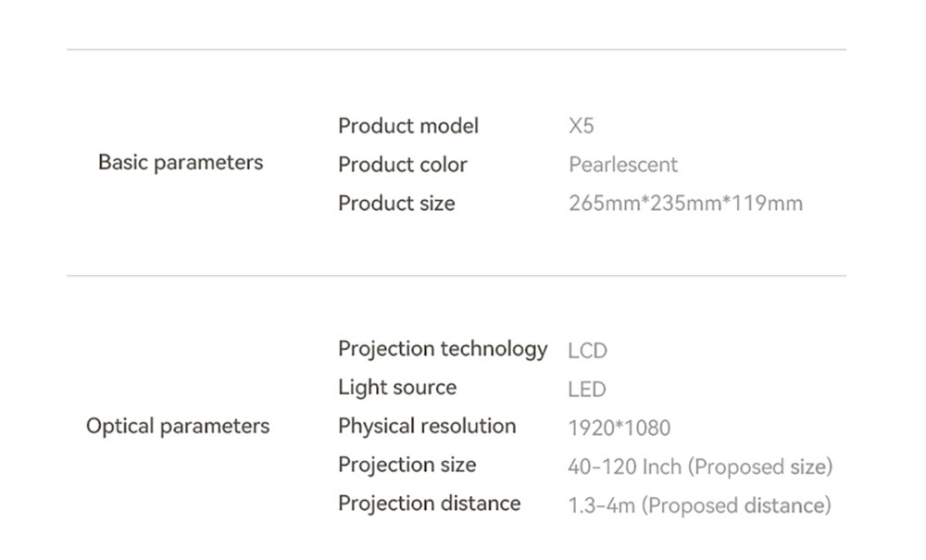Click the divider line above Optical parameters
This screenshot has height=560, width=926.
[x=457, y=276]
